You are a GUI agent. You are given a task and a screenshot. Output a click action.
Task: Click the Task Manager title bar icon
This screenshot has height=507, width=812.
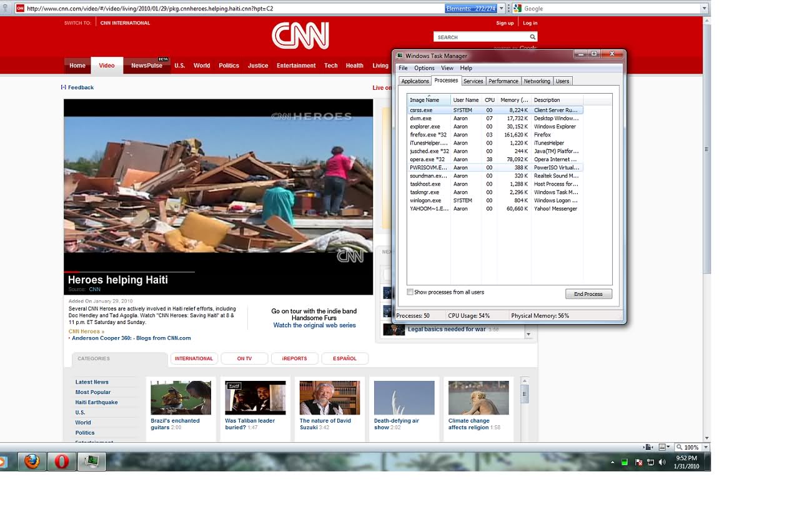pos(400,56)
